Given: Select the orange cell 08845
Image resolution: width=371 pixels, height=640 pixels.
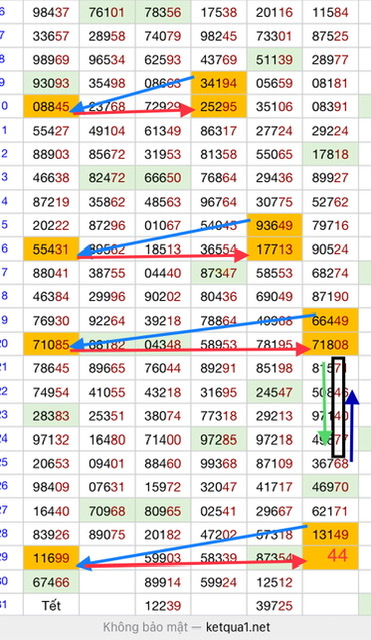Looking at the screenshot, I should tap(51, 107).
